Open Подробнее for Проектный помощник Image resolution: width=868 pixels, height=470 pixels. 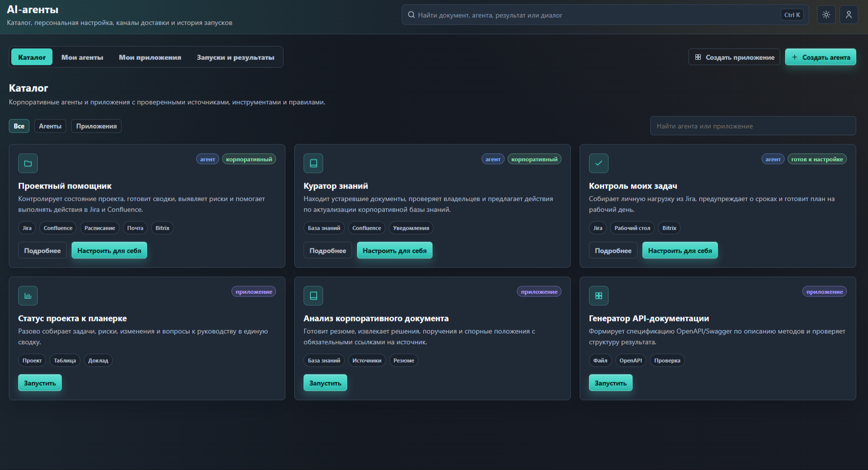tap(43, 250)
